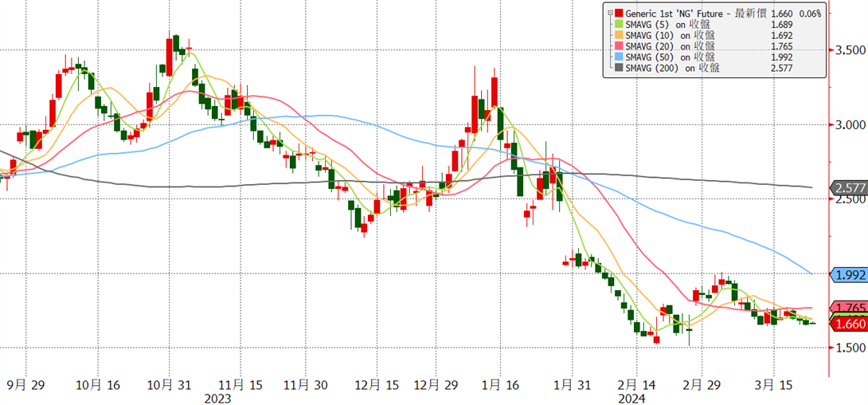This screenshot has height=405, width=868.
Task: Click the 12月 15 date label
Action: 375,384
